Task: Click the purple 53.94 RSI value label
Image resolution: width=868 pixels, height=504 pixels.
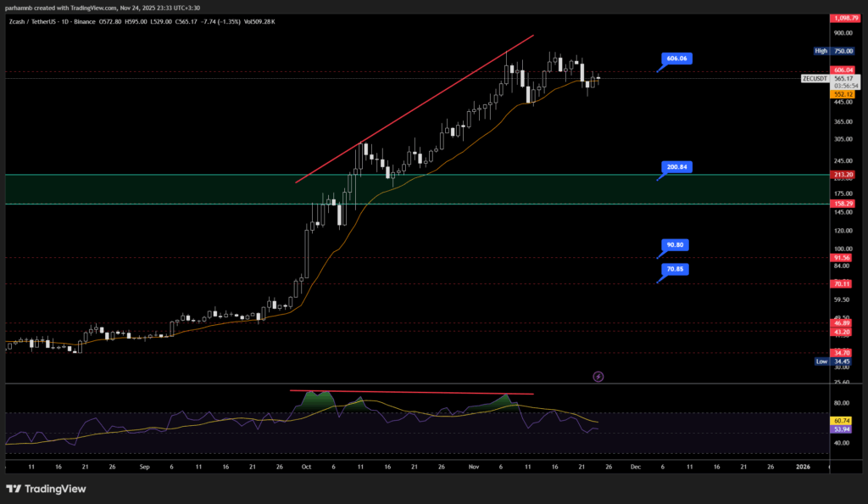Action: tap(842, 429)
